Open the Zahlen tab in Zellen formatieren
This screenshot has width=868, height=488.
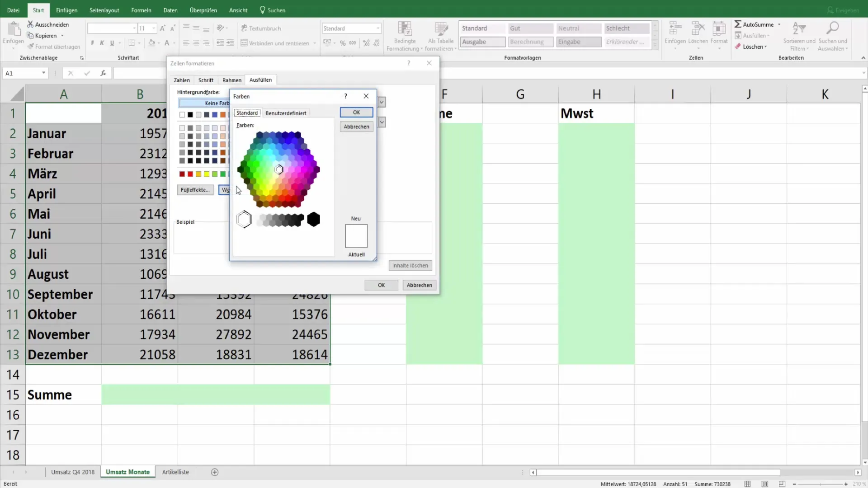click(x=182, y=80)
